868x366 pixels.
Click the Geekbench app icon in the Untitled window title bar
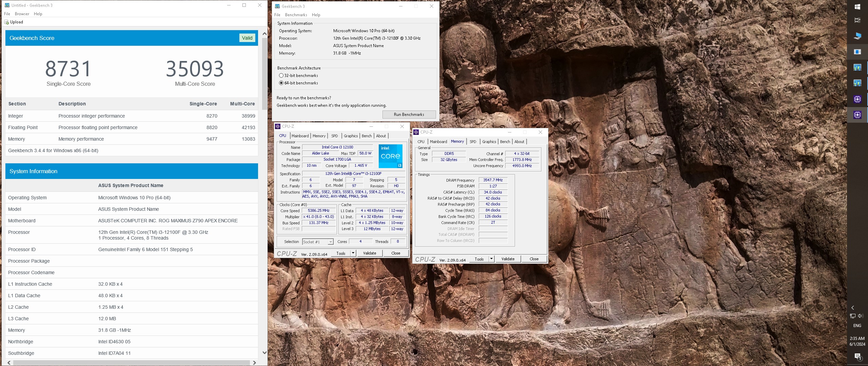click(x=7, y=5)
